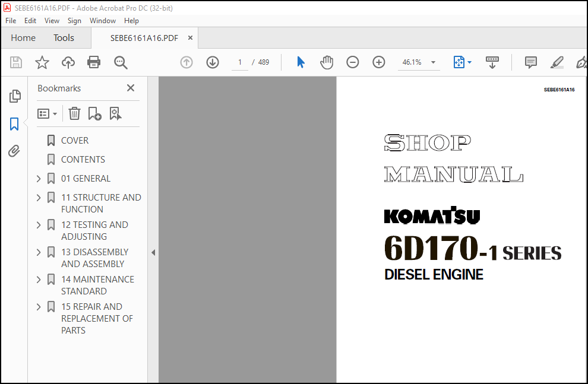The width and height of the screenshot is (588, 384).
Task: Open Bookmarks options list dropdown
Action: [48, 113]
